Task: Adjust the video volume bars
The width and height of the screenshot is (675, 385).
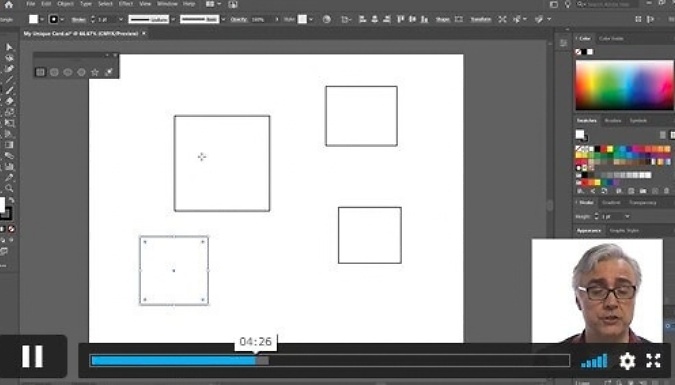Action: pyautogui.click(x=594, y=361)
